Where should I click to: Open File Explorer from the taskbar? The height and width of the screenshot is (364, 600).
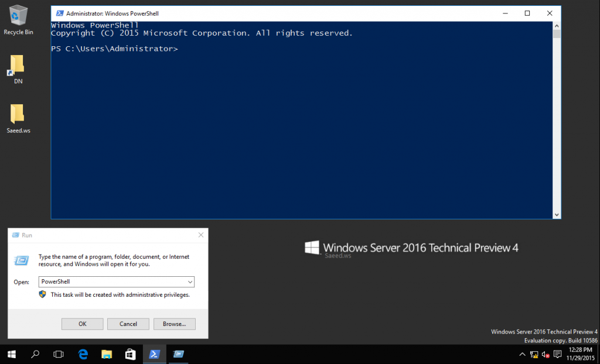pos(107,355)
